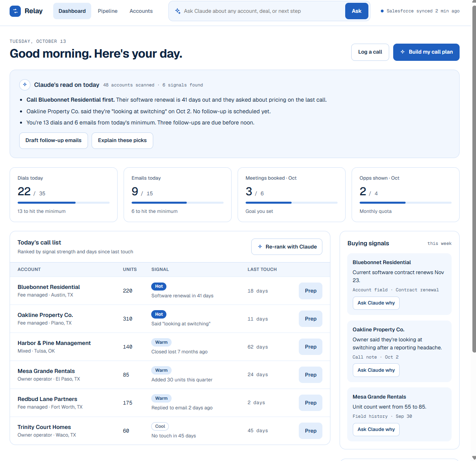Image resolution: width=476 pixels, height=461 pixels.
Task: Click Explain these picks
Action: click(x=122, y=140)
